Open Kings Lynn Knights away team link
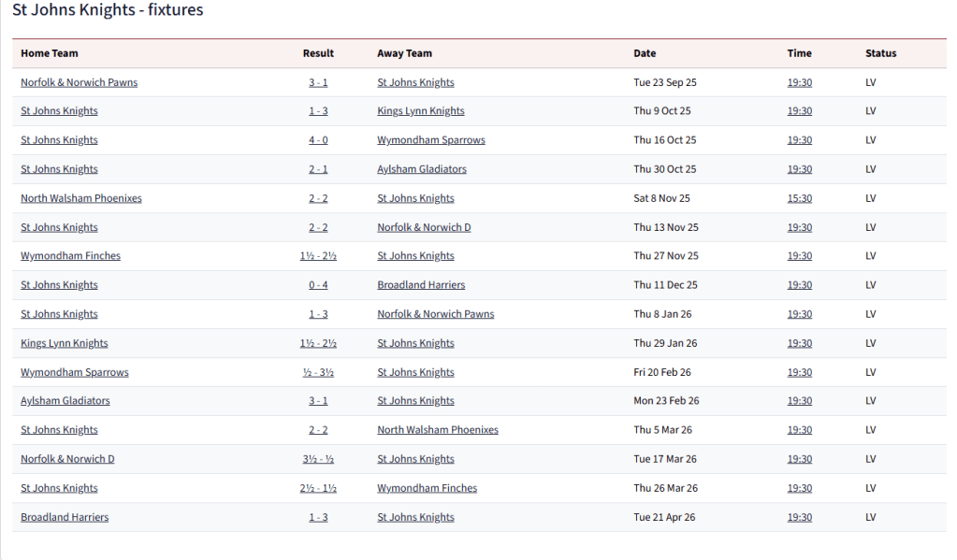This screenshot has width=957, height=560. click(x=420, y=111)
